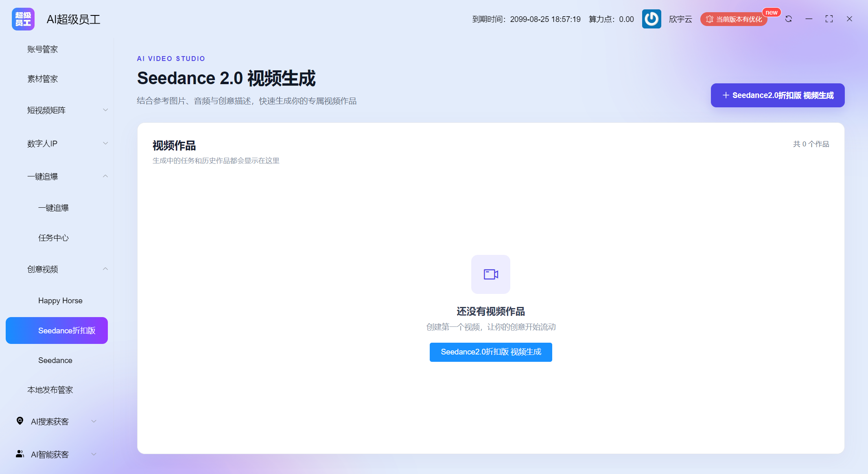Click the Seedance 2.0 视频生成 page title
The height and width of the screenshot is (474, 868).
pyautogui.click(x=226, y=78)
